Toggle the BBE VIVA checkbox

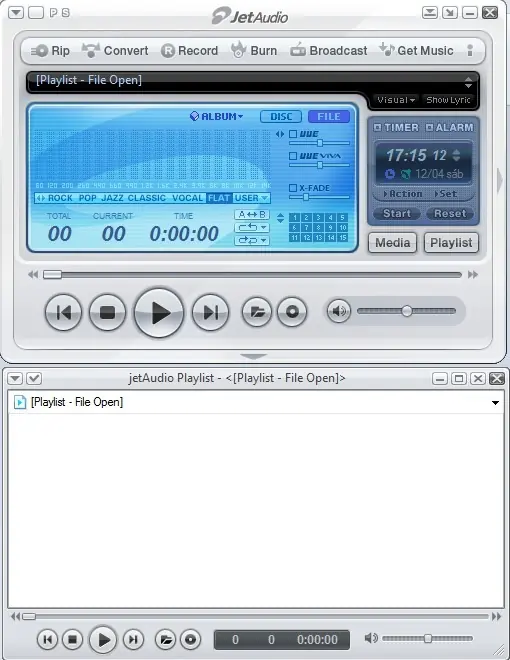click(x=293, y=156)
